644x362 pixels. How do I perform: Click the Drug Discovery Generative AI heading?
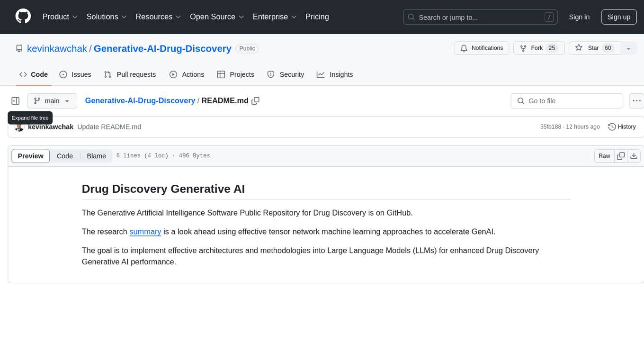tap(163, 189)
